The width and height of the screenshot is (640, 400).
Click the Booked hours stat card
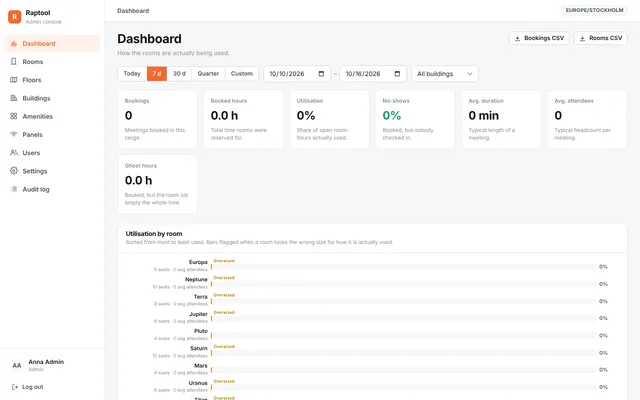pos(243,119)
